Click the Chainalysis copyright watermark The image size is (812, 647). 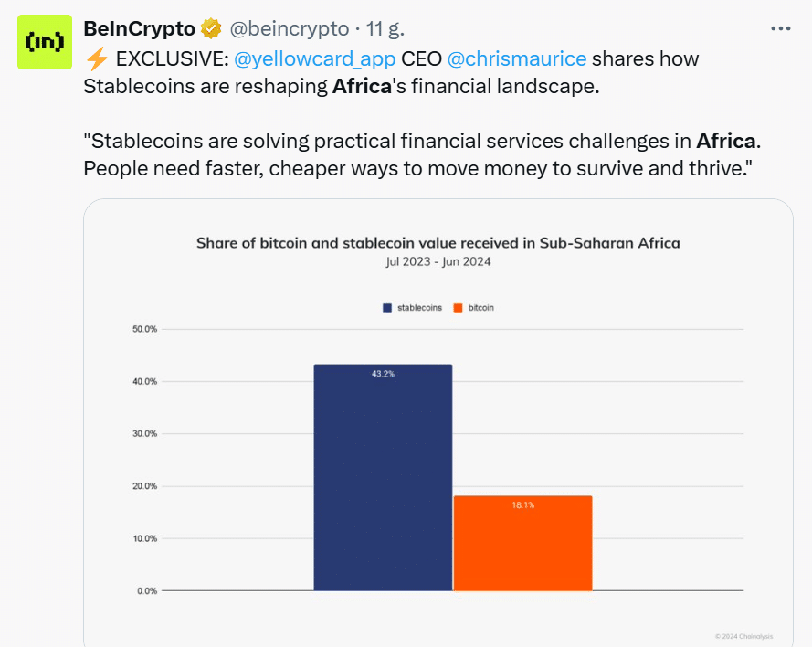[743, 636]
